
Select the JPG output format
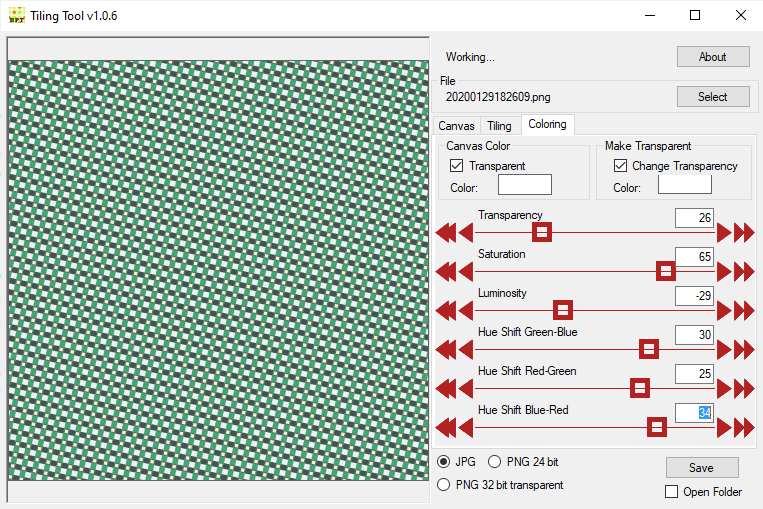[x=443, y=461]
